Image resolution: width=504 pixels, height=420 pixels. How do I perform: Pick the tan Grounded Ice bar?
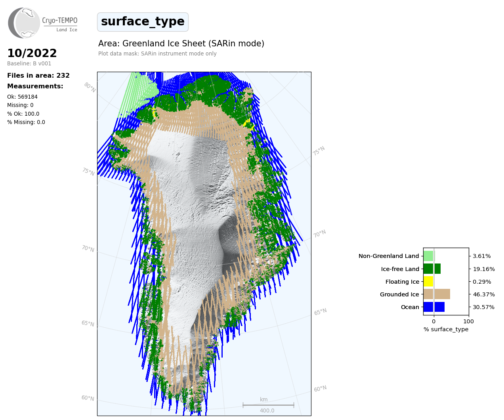(437, 294)
